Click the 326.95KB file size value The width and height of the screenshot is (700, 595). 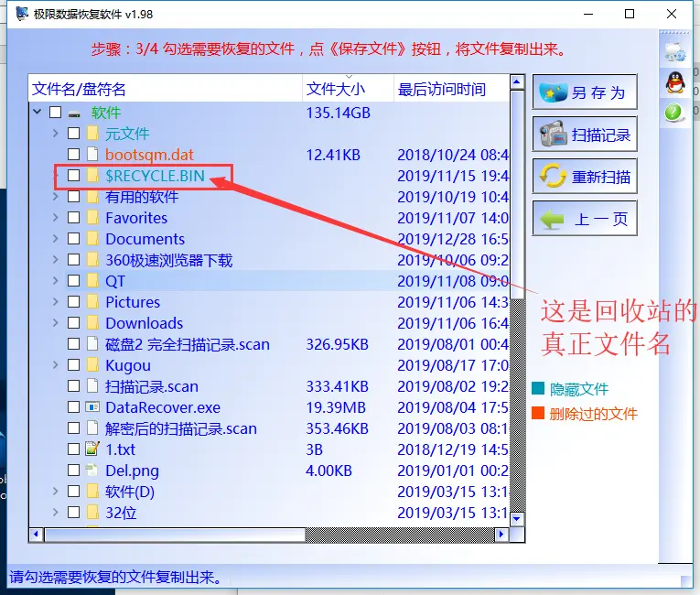(337, 344)
